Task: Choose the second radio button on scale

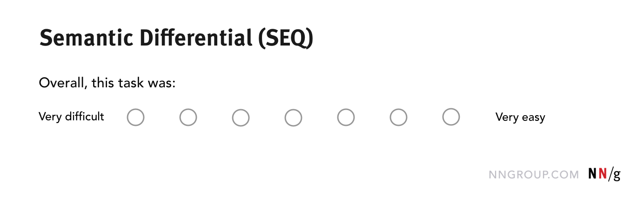Action: pos(188,118)
